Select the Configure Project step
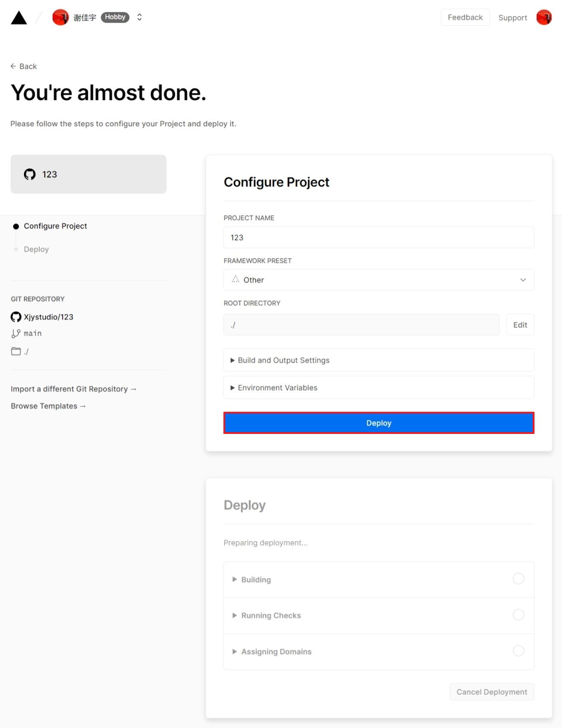Viewport: 562px width, 728px height. click(x=55, y=226)
